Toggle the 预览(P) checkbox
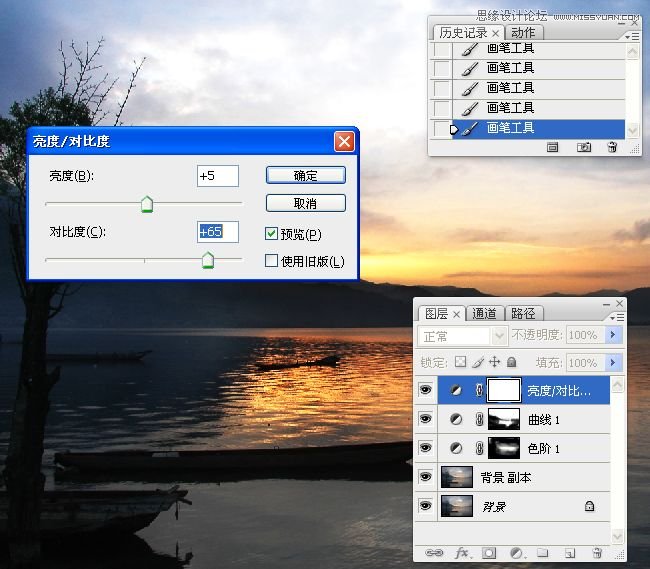This screenshot has height=569, width=650. 271,233
